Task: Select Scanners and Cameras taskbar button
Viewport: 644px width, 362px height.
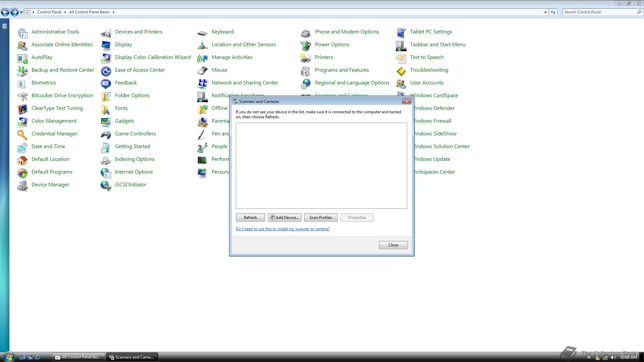Action: coord(132,357)
